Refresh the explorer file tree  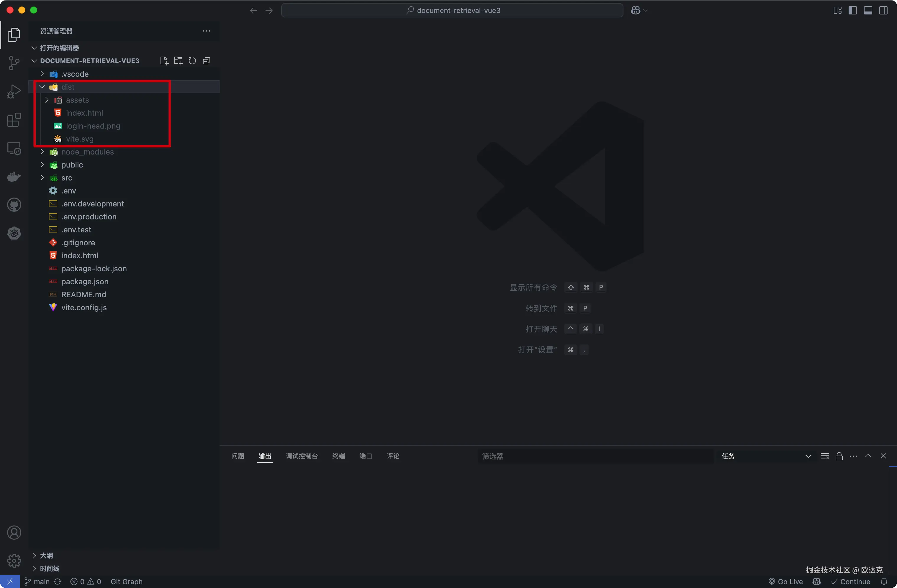[x=192, y=61]
